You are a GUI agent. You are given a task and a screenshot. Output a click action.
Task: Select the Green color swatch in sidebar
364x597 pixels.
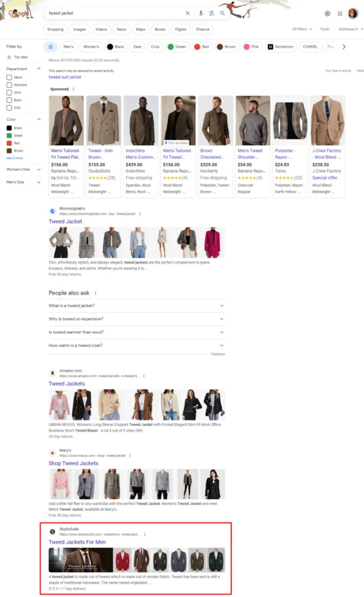pos(9,136)
